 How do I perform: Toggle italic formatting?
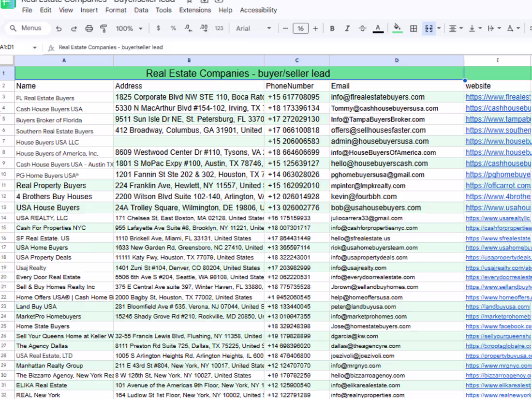pos(347,29)
